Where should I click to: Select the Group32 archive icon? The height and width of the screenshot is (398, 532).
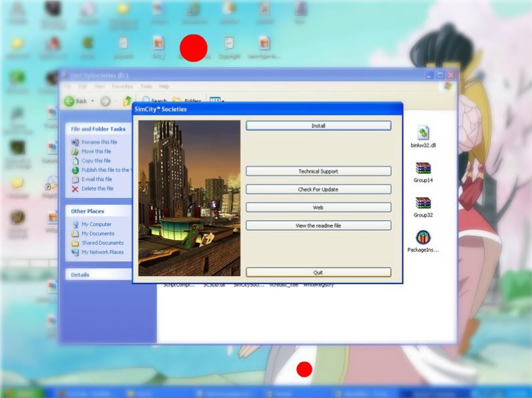pyautogui.click(x=423, y=203)
